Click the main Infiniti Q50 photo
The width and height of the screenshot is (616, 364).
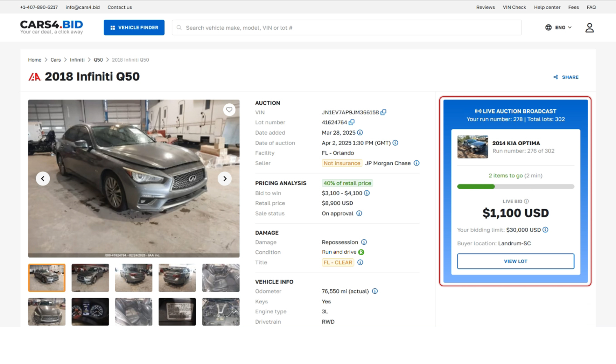pyautogui.click(x=134, y=178)
